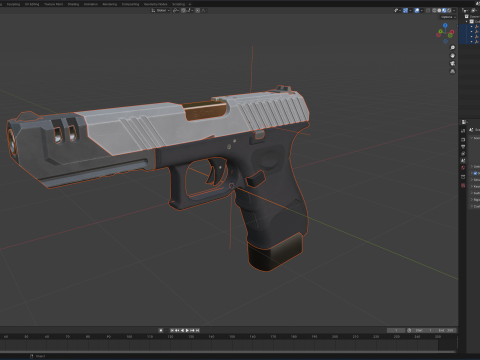The width and height of the screenshot is (480, 360).
Task: Click the red X axis on navigation gizmo
Action: click(x=452, y=32)
